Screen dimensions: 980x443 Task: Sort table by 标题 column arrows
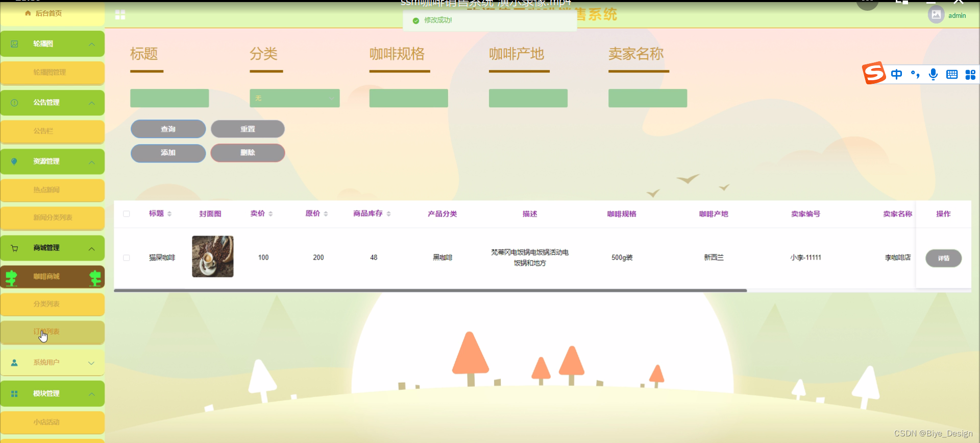click(x=169, y=214)
